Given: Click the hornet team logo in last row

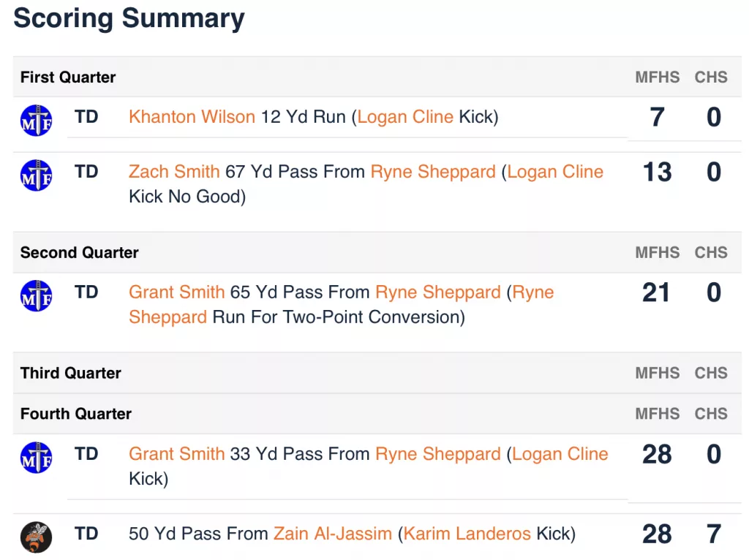Looking at the screenshot, I should coord(37,537).
